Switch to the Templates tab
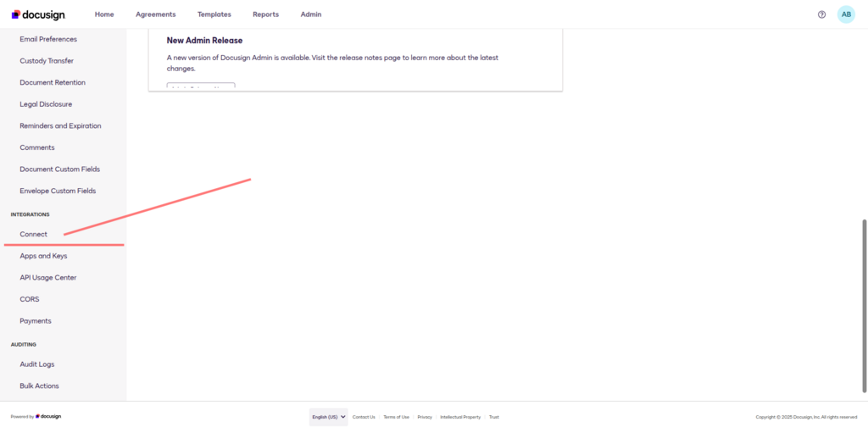Image resolution: width=868 pixels, height=433 pixels. tap(214, 14)
